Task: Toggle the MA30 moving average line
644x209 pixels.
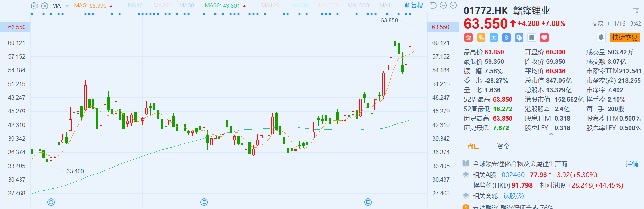Action: [187, 6]
